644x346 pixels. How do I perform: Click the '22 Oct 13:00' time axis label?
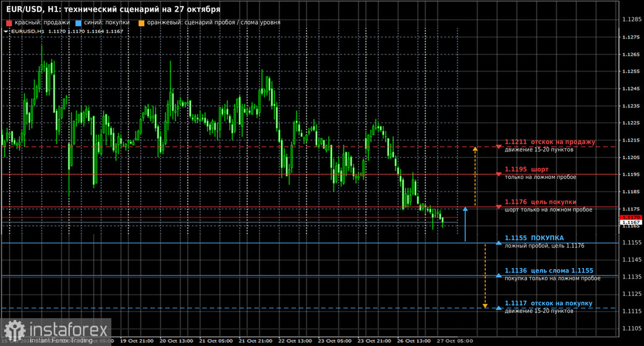295,341
